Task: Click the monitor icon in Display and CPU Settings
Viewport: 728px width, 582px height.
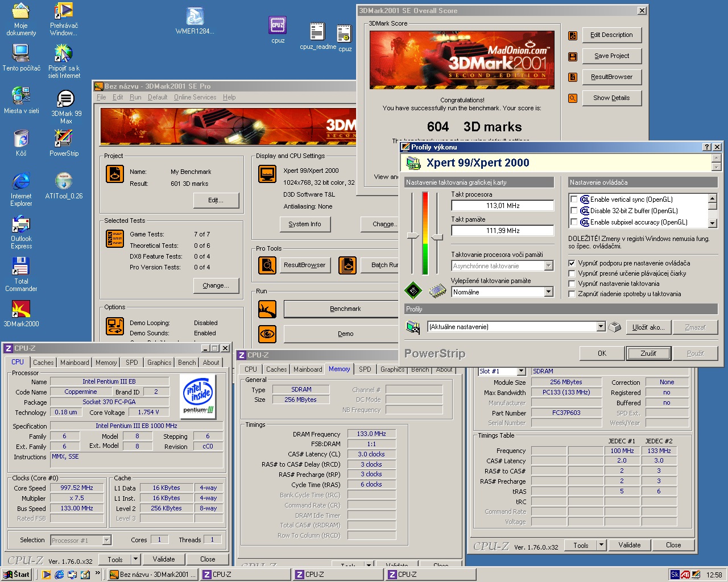Action: point(267,174)
